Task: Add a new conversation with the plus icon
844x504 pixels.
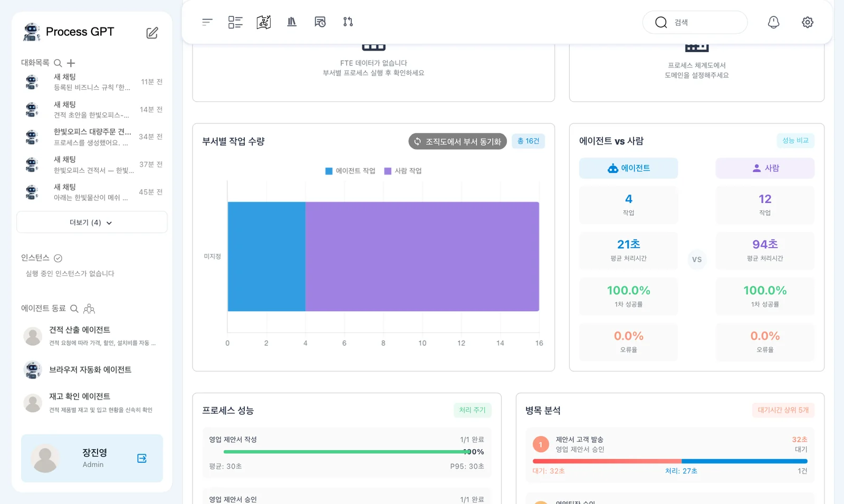Action: click(71, 63)
